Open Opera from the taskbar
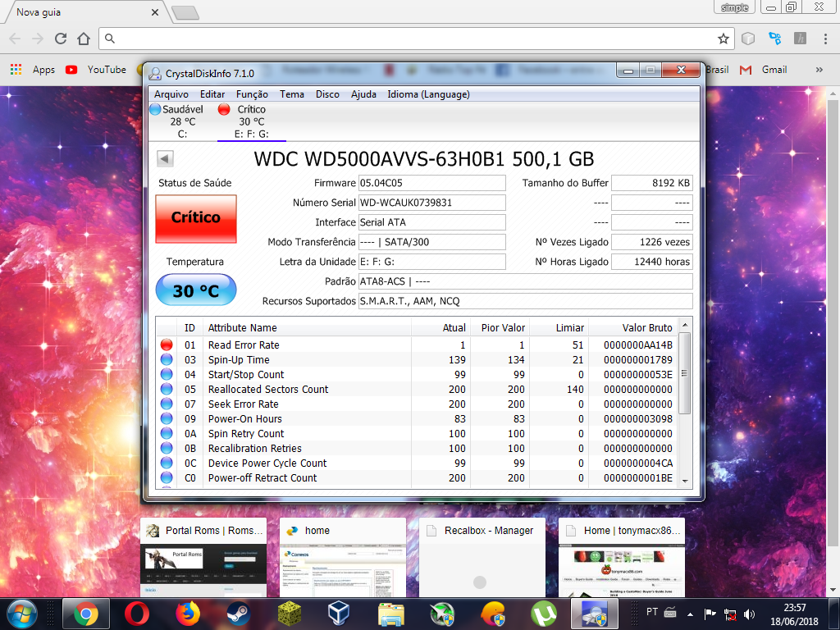 pos(137,614)
